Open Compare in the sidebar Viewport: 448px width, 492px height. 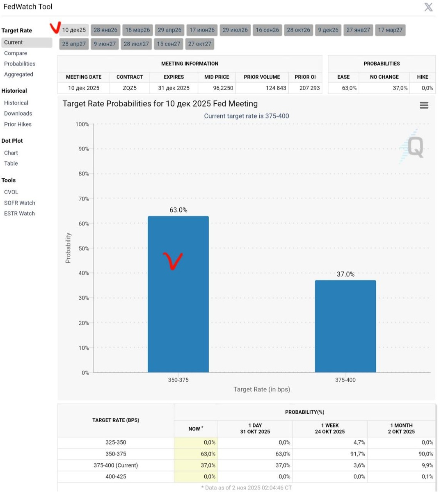[16, 53]
